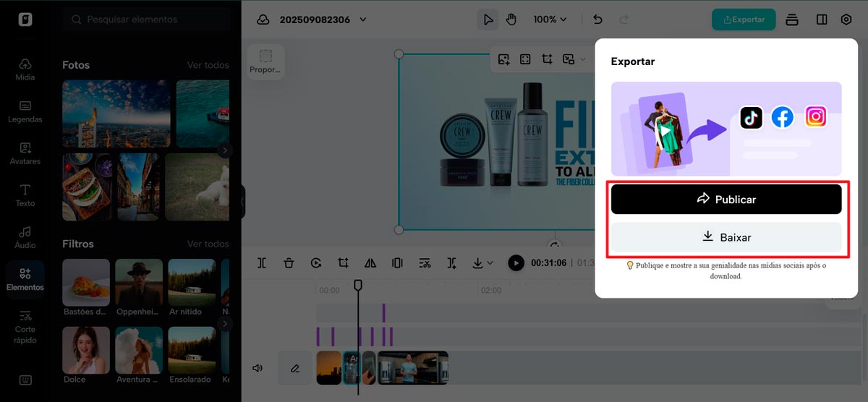
Task: Mute the main track audio
Action: pyautogui.click(x=257, y=368)
